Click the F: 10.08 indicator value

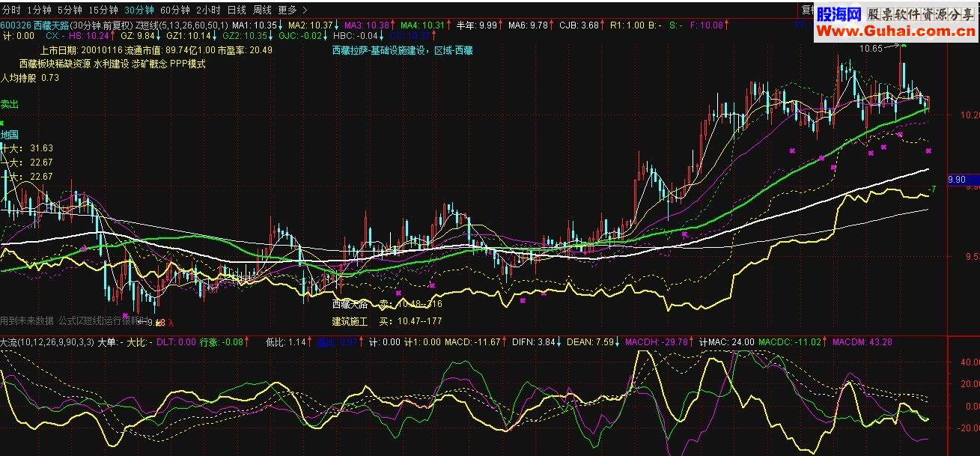tap(707, 25)
